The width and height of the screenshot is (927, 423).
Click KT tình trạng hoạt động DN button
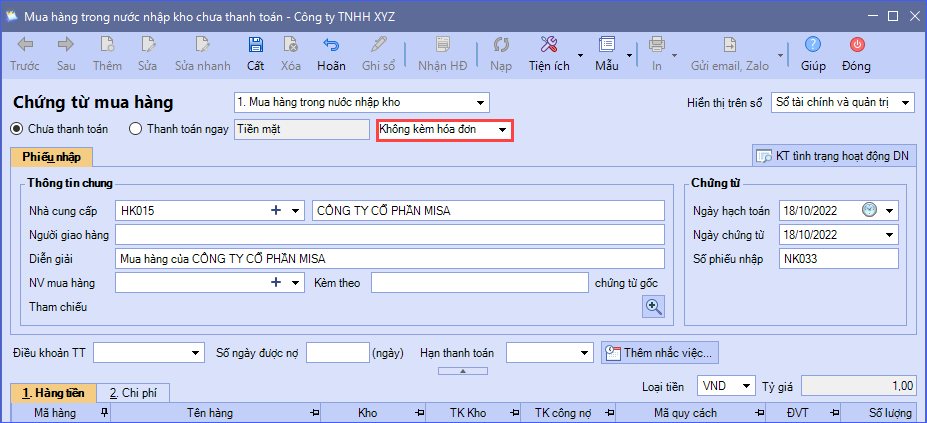click(834, 156)
